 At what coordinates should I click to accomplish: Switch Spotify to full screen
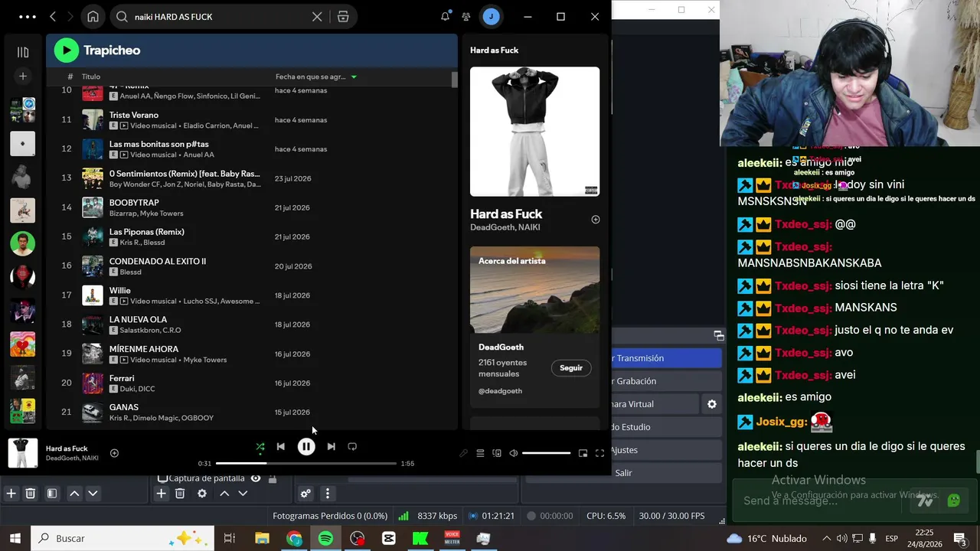coord(599,453)
